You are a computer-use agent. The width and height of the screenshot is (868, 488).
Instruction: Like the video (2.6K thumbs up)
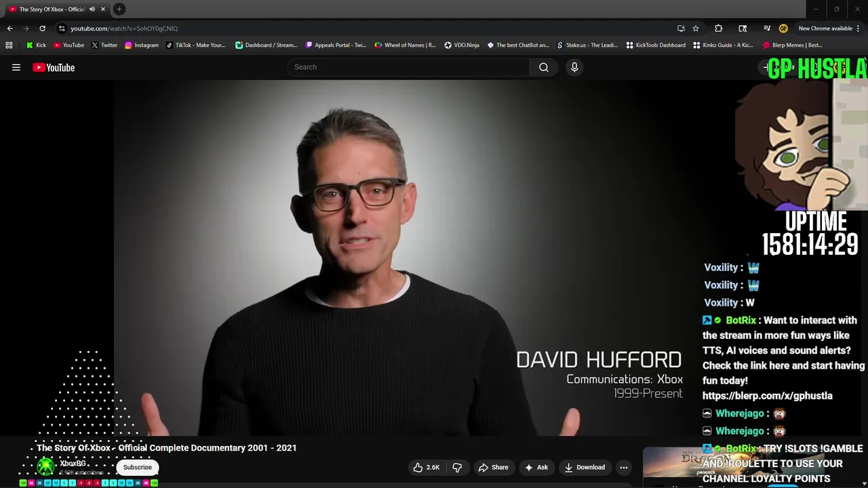pyautogui.click(x=427, y=467)
